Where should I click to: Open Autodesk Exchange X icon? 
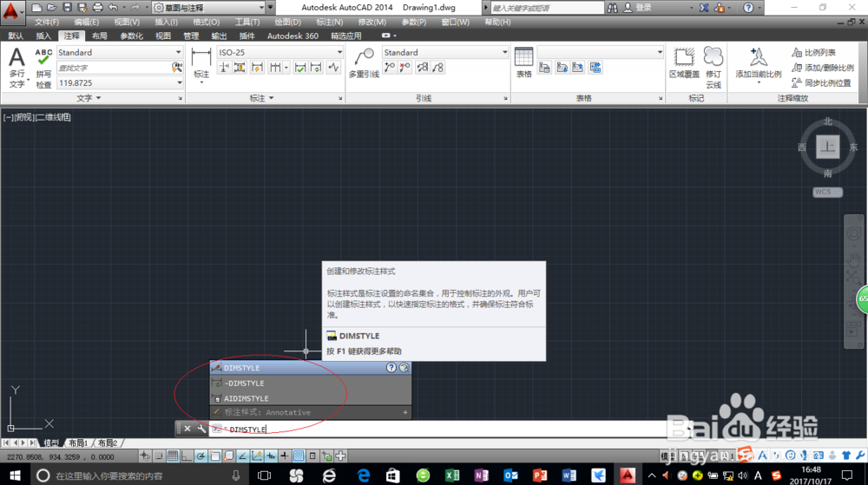pos(704,8)
